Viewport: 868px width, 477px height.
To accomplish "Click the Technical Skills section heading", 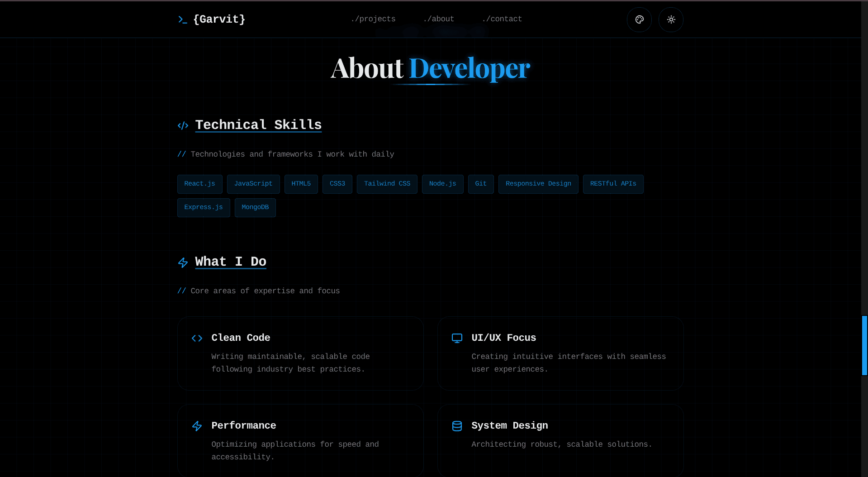I will click(x=258, y=125).
